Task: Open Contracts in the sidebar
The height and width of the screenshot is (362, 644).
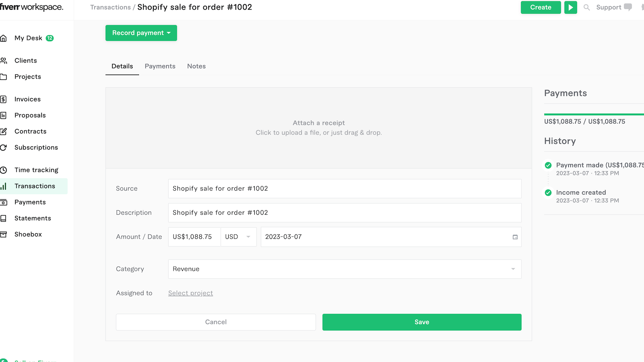Action: [x=31, y=132]
